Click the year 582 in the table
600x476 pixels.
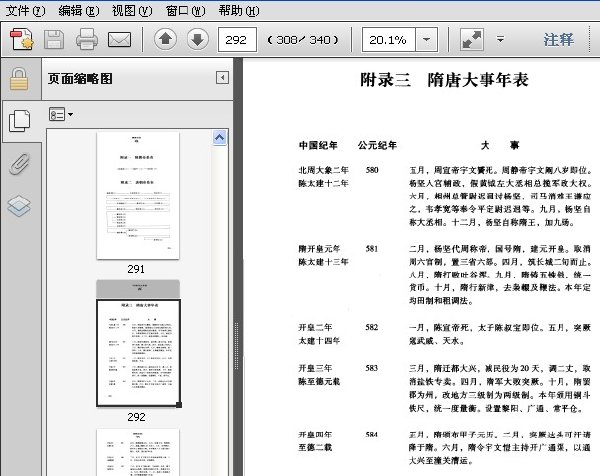pyautogui.click(x=372, y=327)
